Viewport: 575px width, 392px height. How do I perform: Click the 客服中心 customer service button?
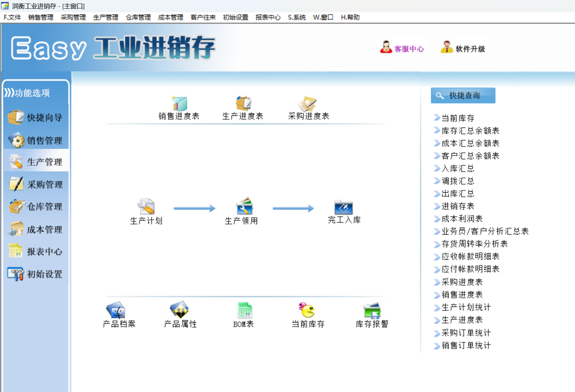click(x=402, y=48)
